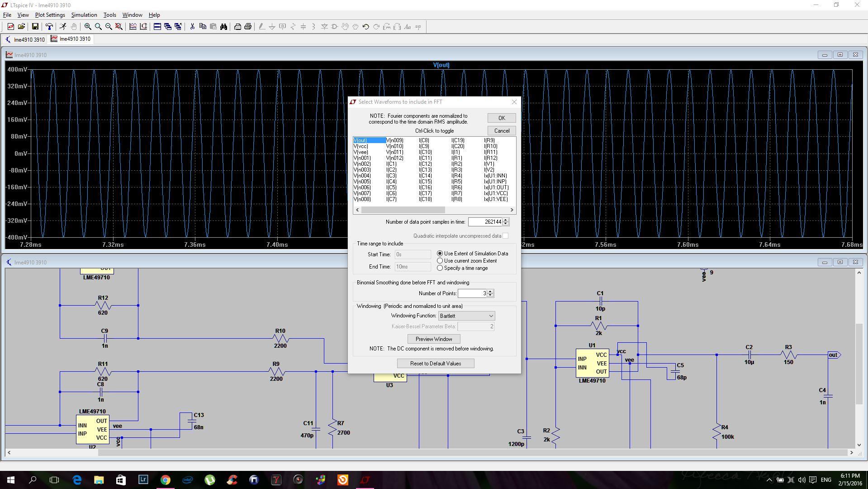Click the Print printer icon
Viewport: 868px width, 489px height.
click(x=248, y=27)
